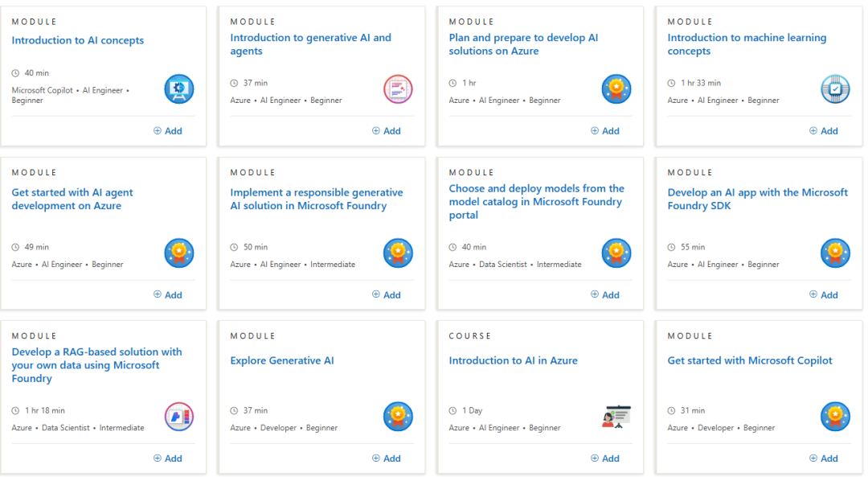Click the Explore Generative AI trophy badge
This screenshot has height=477, width=868.
(x=398, y=417)
